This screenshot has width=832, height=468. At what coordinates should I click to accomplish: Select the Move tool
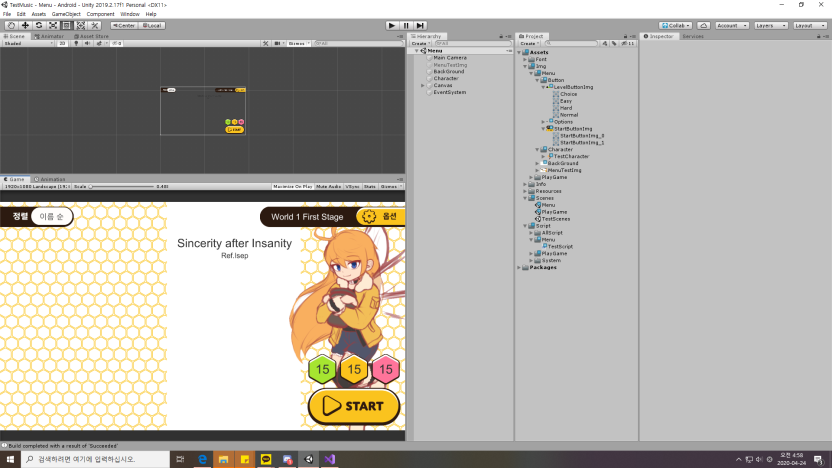tap(25, 25)
